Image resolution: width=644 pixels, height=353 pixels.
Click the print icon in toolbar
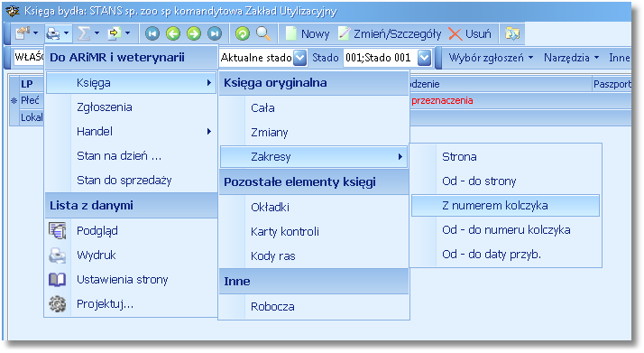click(x=52, y=33)
